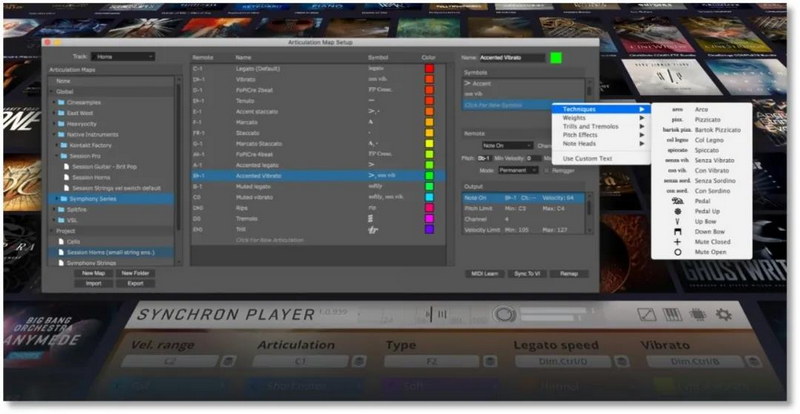The image size is (800, 414).
Task: Collapse the Session Pro folder
Action: point(57,156)
